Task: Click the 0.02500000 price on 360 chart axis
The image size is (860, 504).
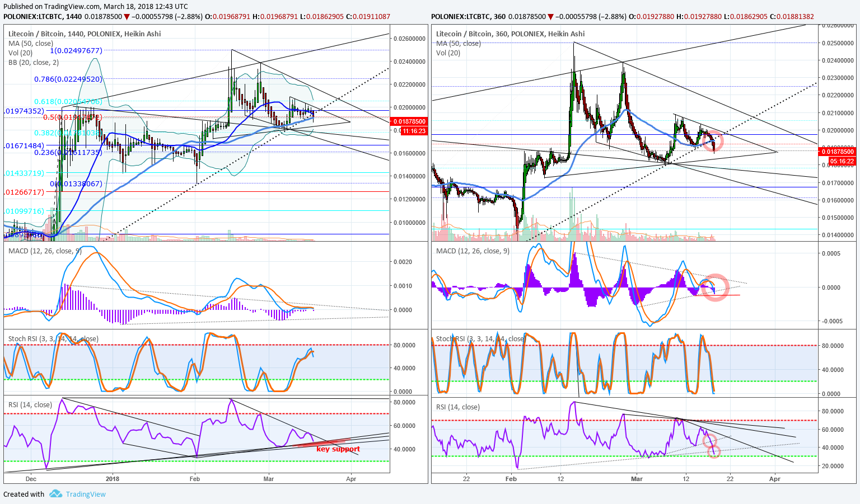Action: [838, 43]
